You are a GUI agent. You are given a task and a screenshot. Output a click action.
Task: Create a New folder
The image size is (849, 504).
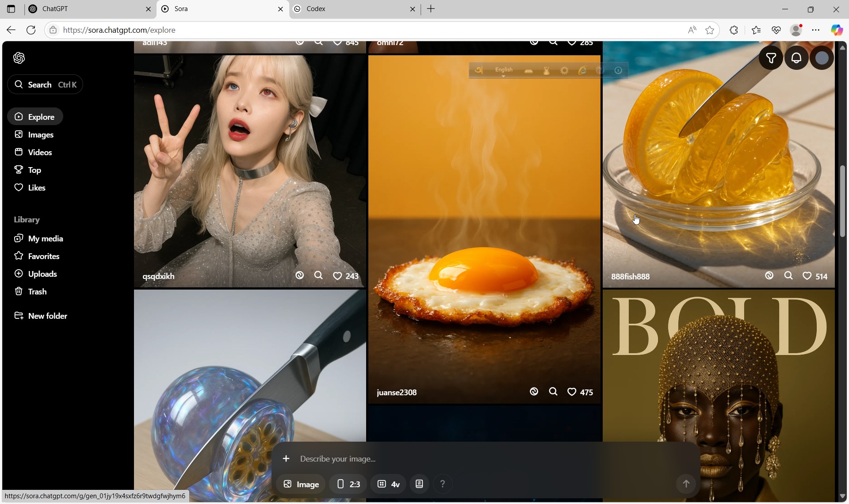tap(47, 316)
